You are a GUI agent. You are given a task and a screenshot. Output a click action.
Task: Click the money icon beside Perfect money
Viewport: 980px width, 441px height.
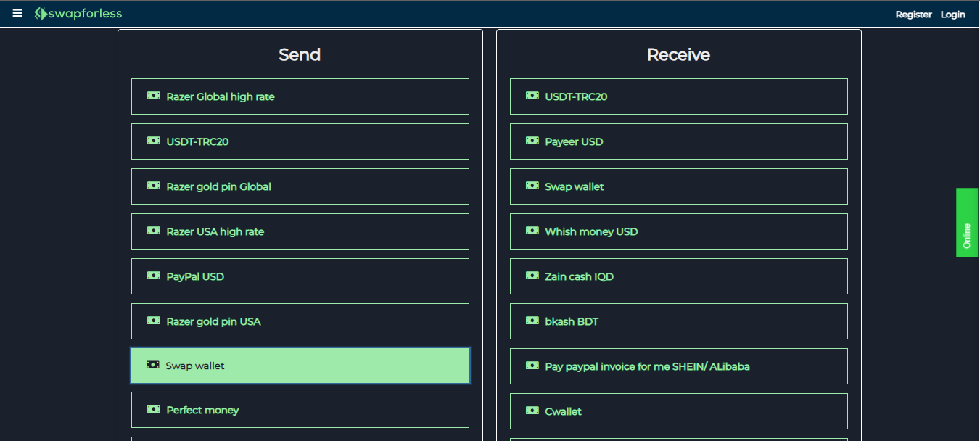click(153, 410)
